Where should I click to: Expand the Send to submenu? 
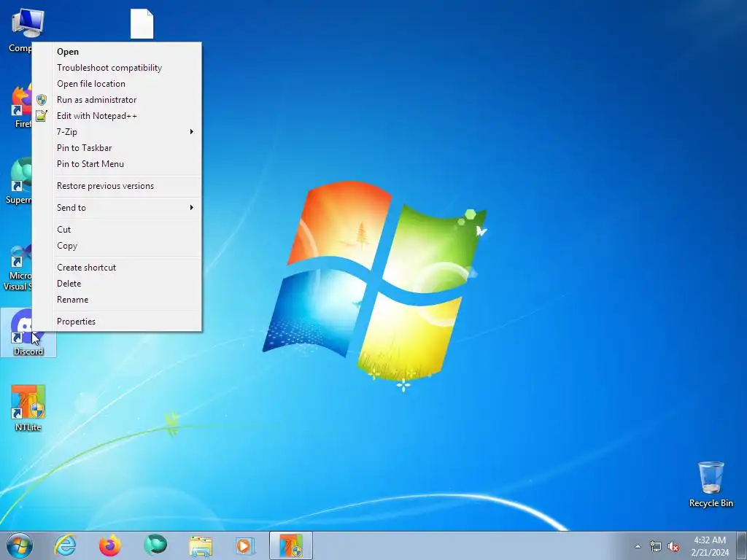(117, 208)
